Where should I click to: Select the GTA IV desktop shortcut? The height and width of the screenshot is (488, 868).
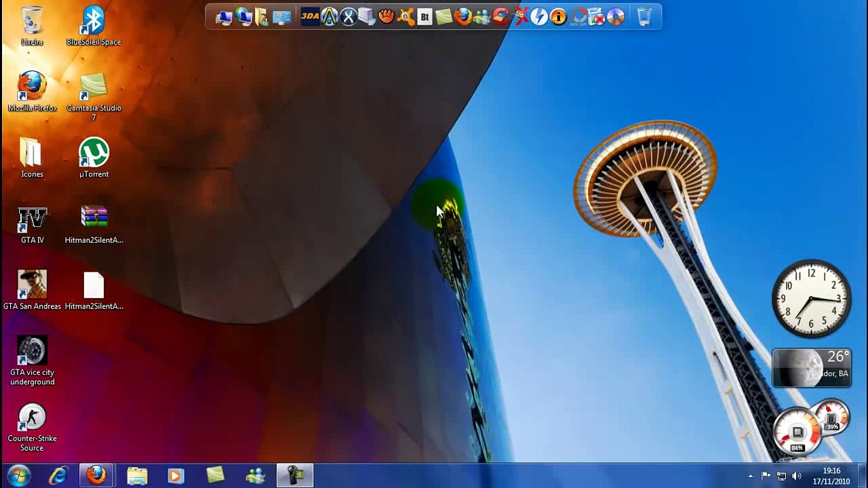pos(32,224)
